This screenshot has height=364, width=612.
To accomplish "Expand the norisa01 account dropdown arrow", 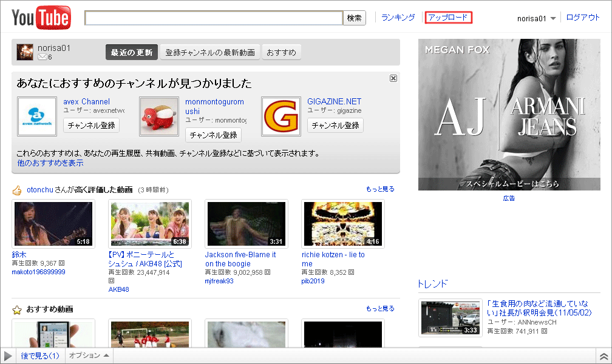I will 552,18.
